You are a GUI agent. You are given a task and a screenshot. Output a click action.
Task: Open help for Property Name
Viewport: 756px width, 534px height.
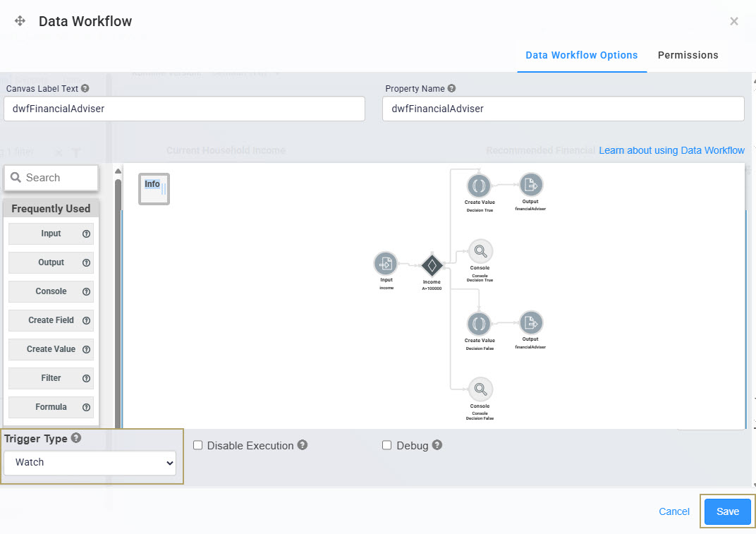coord(451,88)
